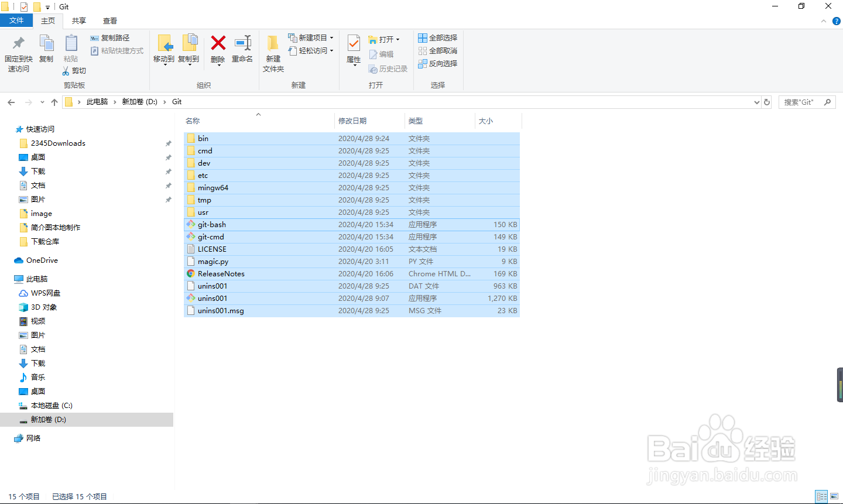Select the git-cmd application
This screenshot has height=504, width=843.
352,237
